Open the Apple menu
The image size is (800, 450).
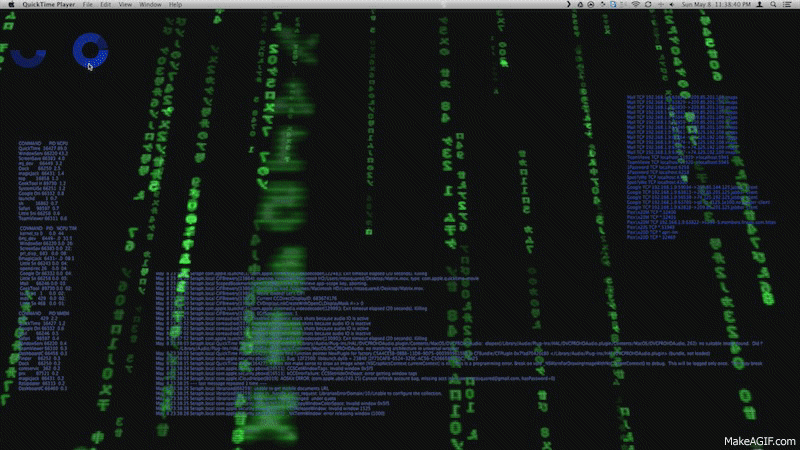(x=11, y=5)
